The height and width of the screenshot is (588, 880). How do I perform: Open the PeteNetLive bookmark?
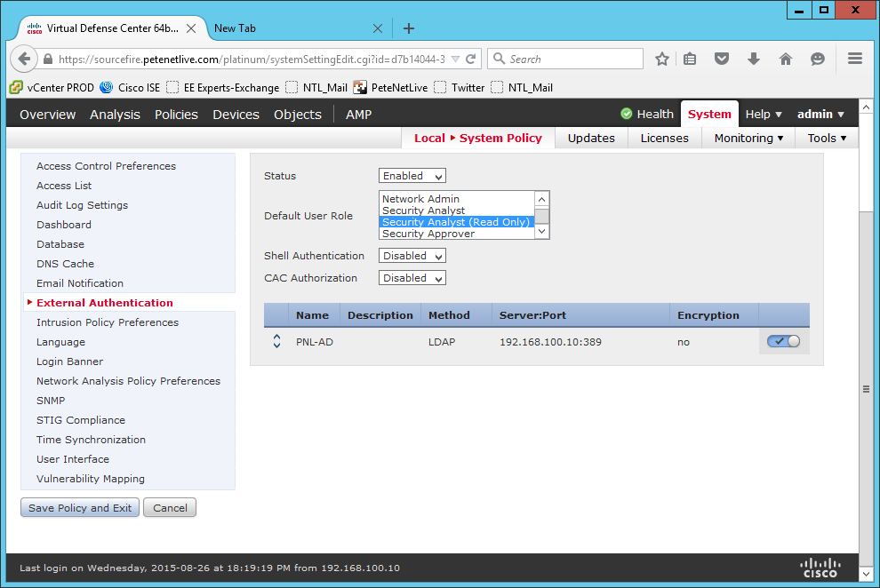(x=390, y=87)
